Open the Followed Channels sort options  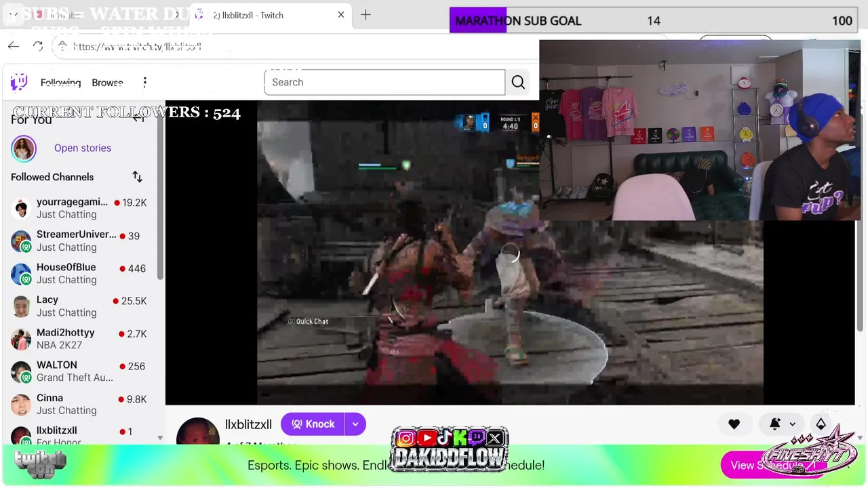coord(137,177)
